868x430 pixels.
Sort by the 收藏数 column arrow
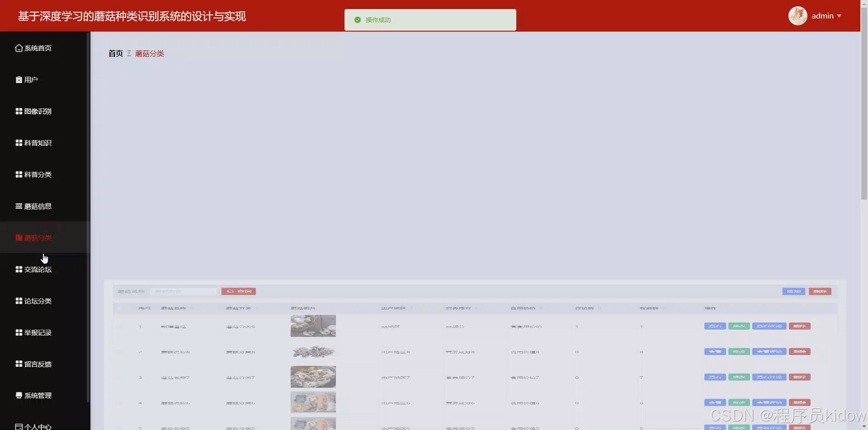coord(664,308)
